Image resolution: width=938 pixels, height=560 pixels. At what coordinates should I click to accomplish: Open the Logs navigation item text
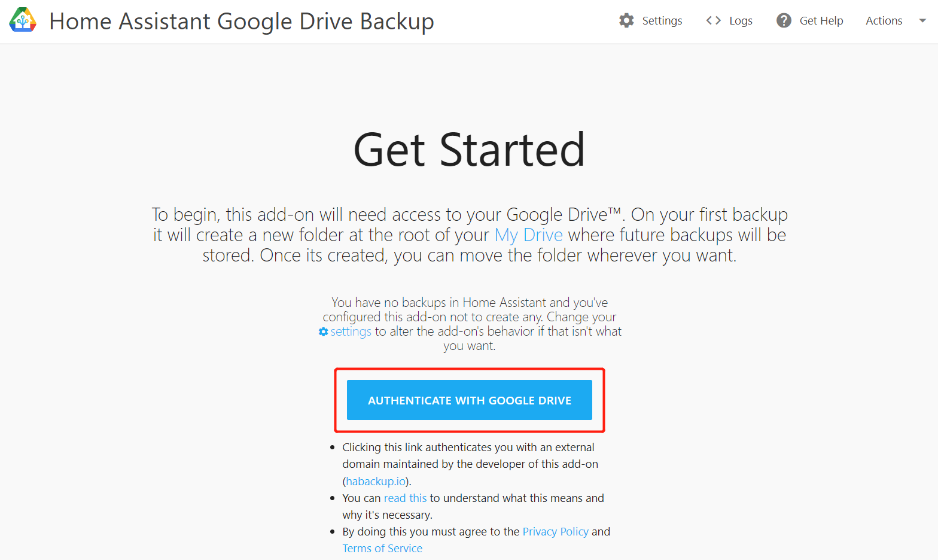[x=741, y=20]
